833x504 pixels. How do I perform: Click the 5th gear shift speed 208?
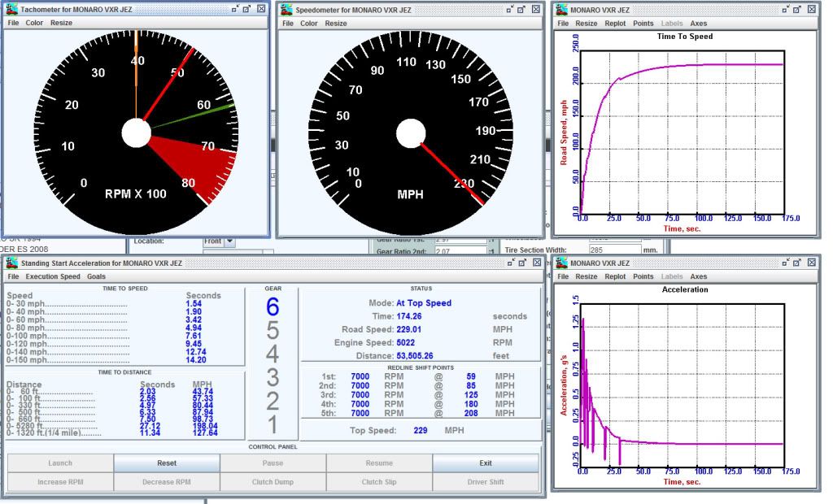471,413
